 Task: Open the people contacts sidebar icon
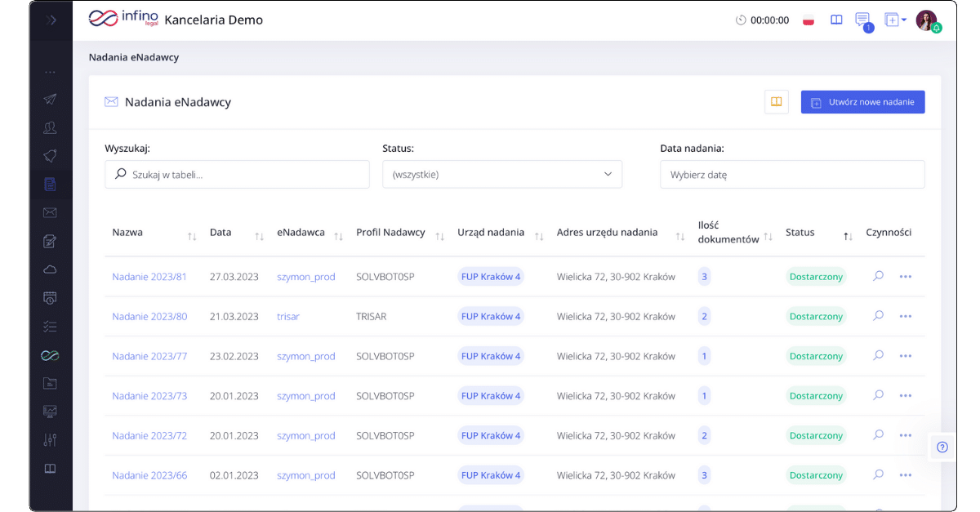[x=50, y=127]
